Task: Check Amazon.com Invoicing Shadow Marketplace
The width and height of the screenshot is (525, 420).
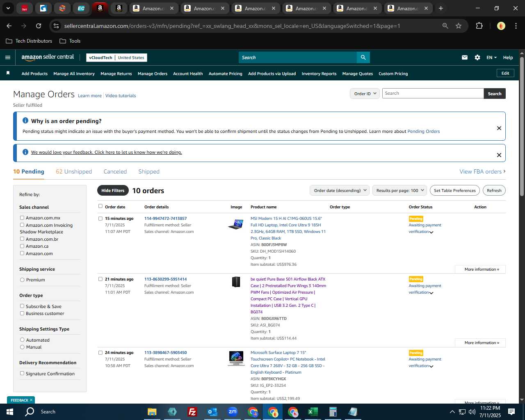Action: (22, 225)
